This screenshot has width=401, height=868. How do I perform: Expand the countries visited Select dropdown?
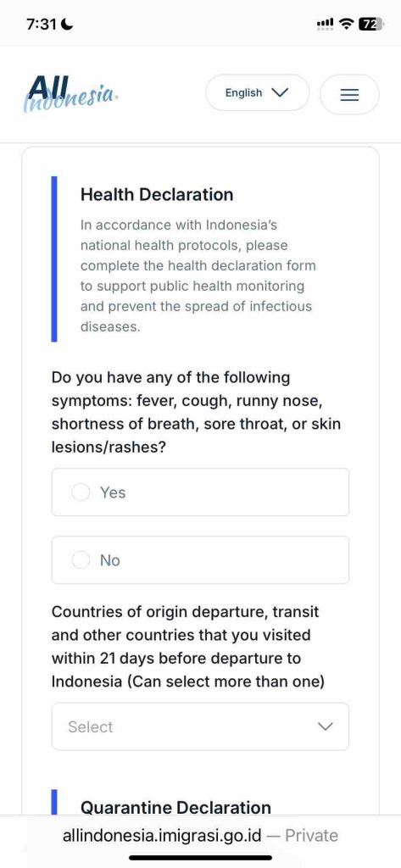pos(200,726)
